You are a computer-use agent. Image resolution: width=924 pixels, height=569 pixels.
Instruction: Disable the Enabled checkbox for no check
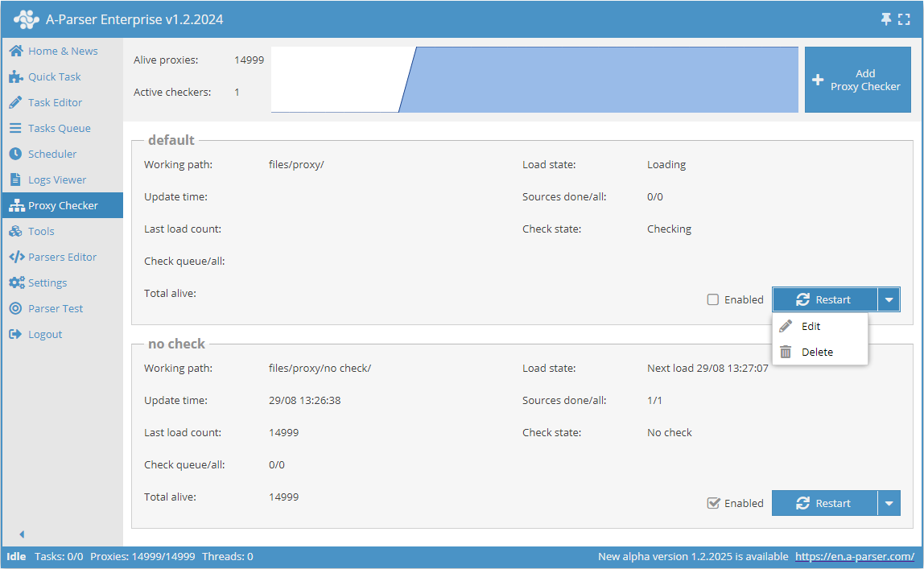click(x=712, y=503)
